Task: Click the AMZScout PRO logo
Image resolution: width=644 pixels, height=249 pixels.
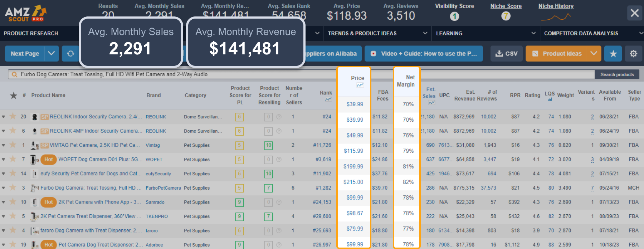Action: pyautogui.click(x=26, y=14)
